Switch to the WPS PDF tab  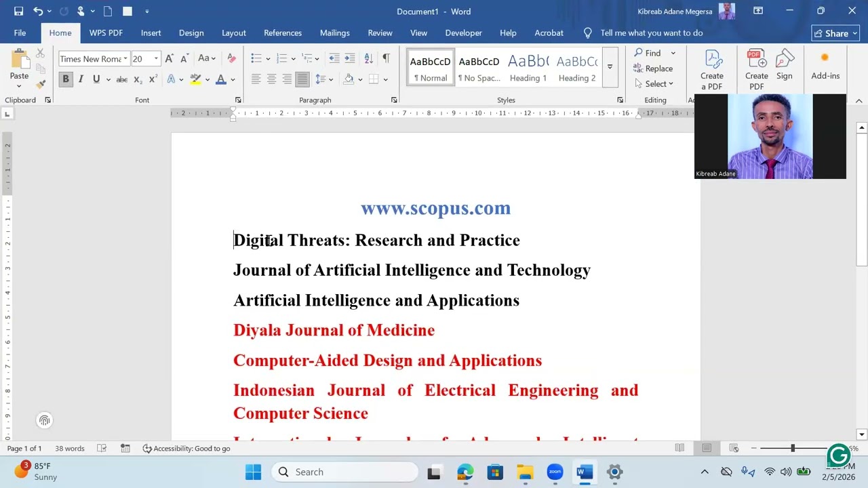(106, 33)
